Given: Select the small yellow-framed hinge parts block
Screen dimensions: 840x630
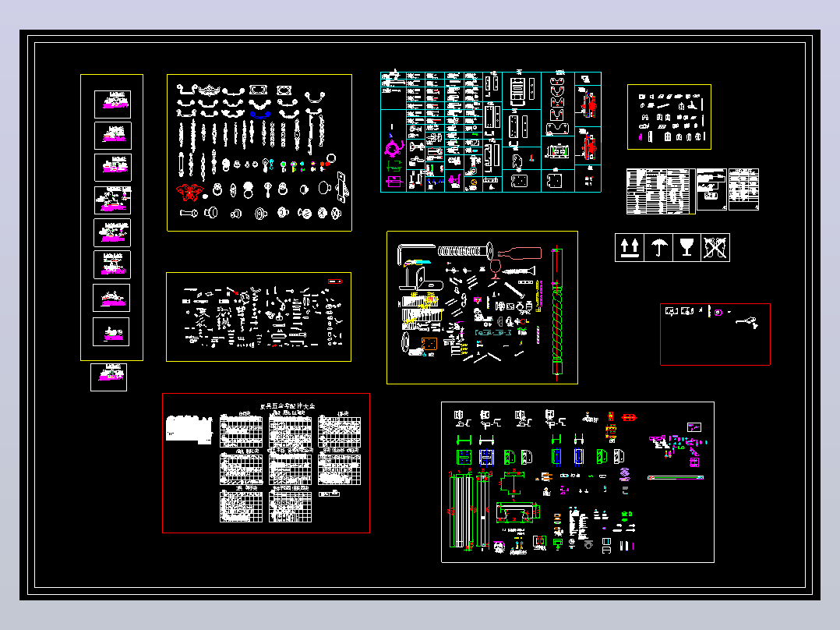Looking at the screenshot, I should (669, 117).
